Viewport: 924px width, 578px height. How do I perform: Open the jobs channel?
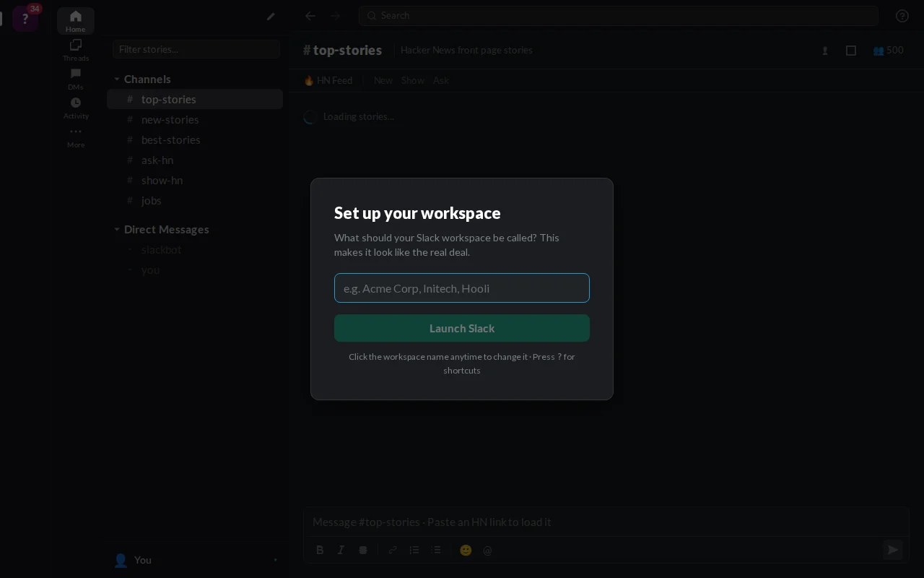click(x=195, y=200)
